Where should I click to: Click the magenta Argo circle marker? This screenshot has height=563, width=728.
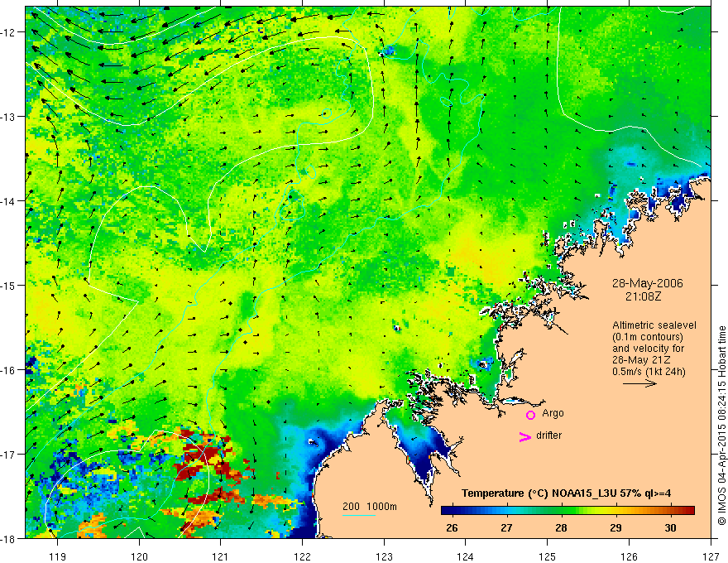pyautogui.click(x=530, y=415)
